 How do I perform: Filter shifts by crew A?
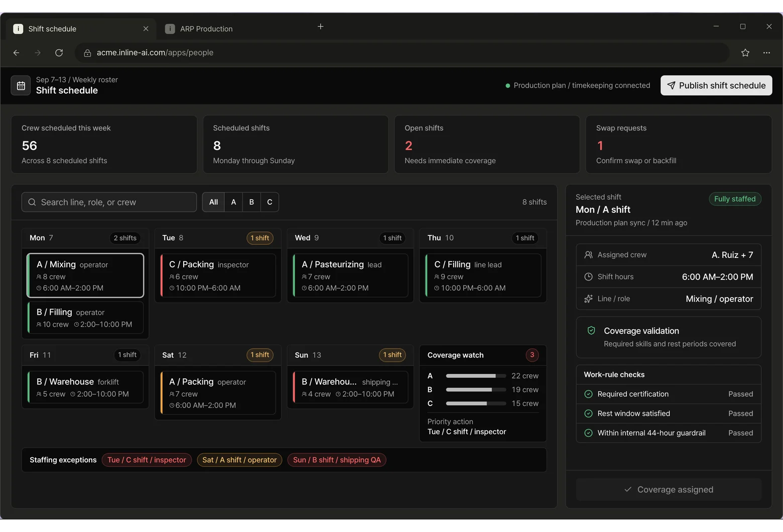point(233,202)
